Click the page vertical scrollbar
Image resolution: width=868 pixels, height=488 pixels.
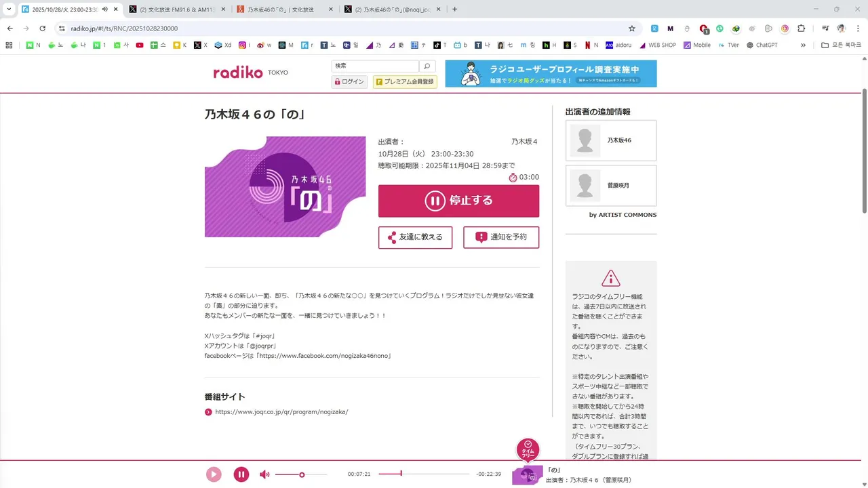click(x=865, y=150)
